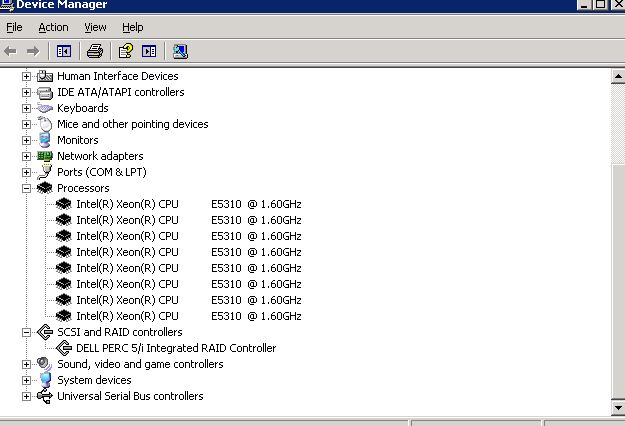The height and width of the screenshot is (426, 625).
Task: Collapse the SCSI and RAID controllers node
Action: 26,332
